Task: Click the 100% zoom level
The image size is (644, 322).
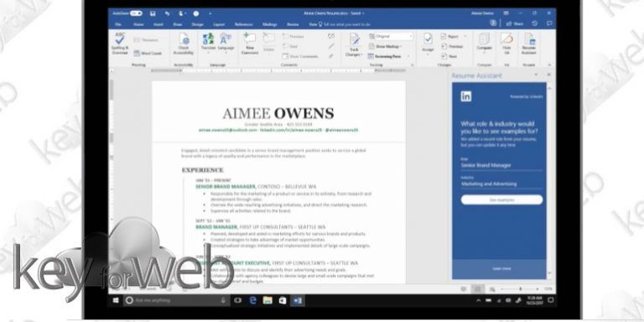Action: (x=548, y=289)
